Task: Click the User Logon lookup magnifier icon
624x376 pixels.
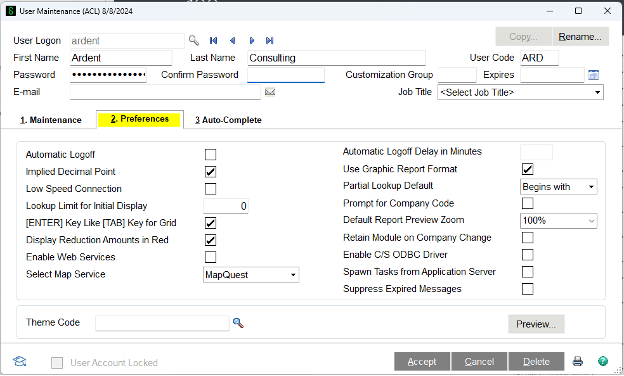Action: click(194, 40)
